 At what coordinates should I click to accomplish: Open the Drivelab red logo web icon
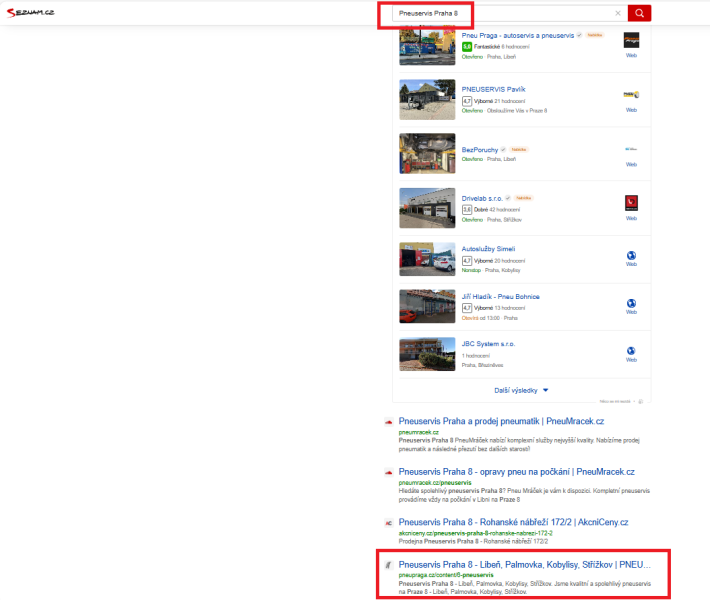(x=631, y=203)
